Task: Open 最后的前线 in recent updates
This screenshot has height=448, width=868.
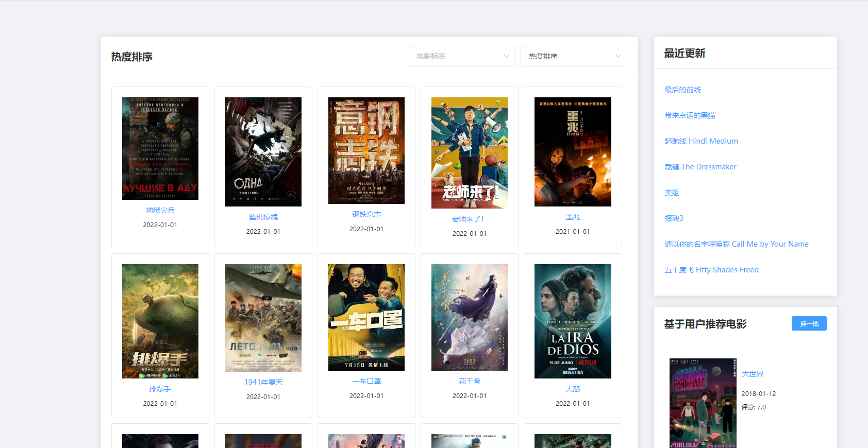Action: [682, 90]
